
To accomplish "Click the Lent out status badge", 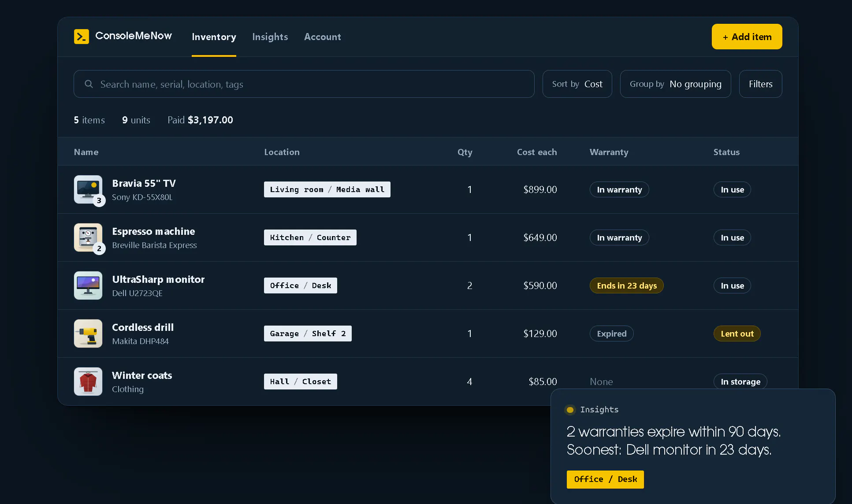I will (x=737, y=334).
